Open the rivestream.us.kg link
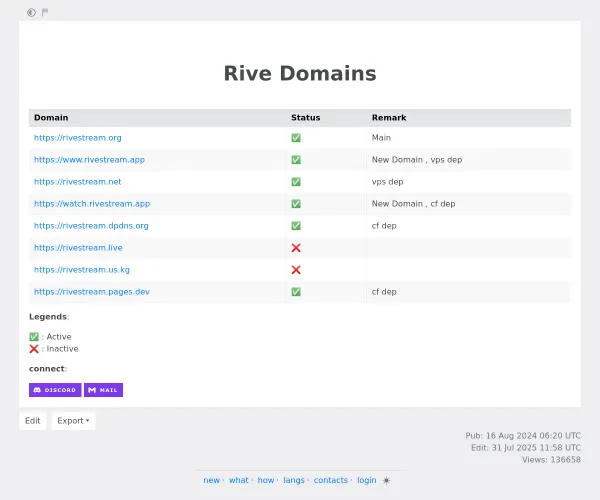 (x=81, y=270)
